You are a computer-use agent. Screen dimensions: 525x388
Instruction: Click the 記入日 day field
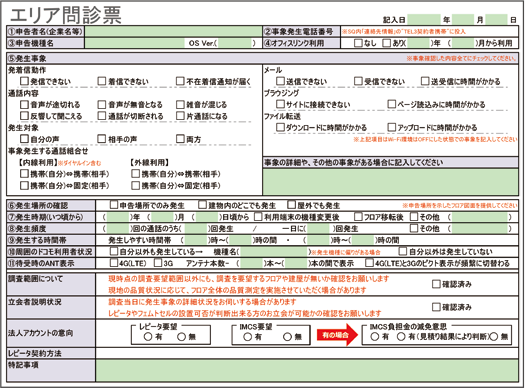pos(496,19)
